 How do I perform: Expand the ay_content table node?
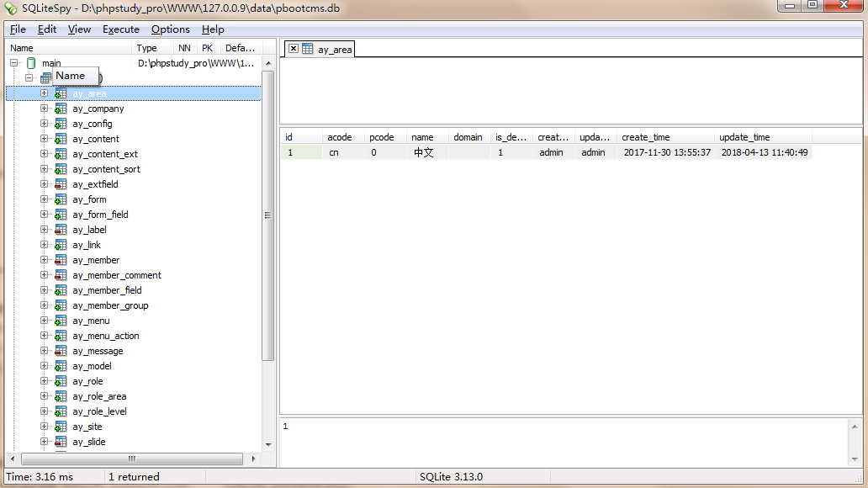45,139
